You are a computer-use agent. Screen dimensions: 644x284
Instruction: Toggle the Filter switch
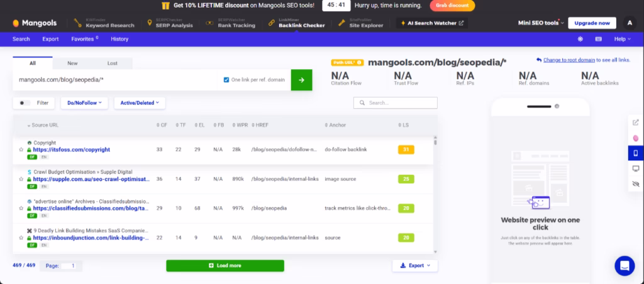click(25, 103)
